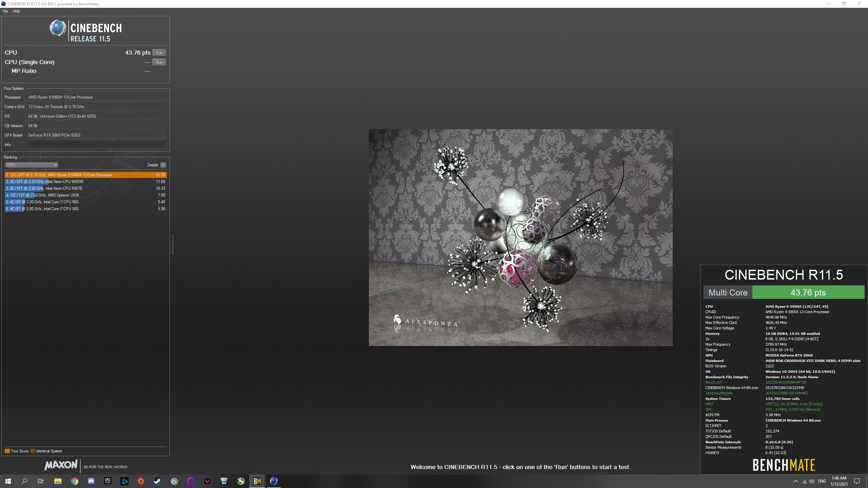Click the rendered AixSponza scene image
Screen dimensions: 868x488
pyautogui.click(x=520, y=237)
